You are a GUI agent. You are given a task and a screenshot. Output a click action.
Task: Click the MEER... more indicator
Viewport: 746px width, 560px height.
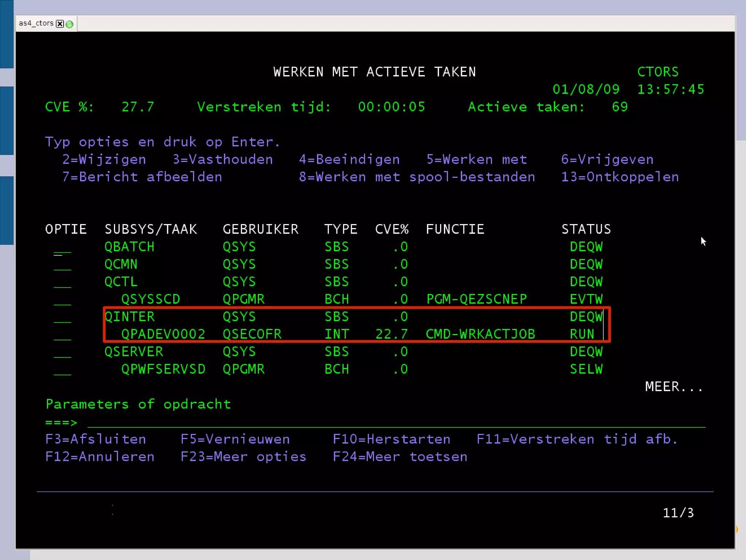pos(674,387)
